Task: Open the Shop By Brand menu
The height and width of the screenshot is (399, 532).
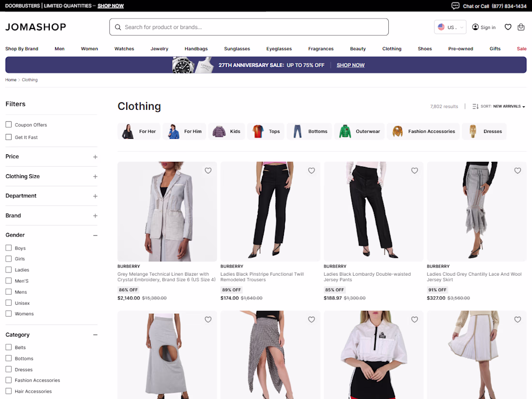Action: [22, 49]
